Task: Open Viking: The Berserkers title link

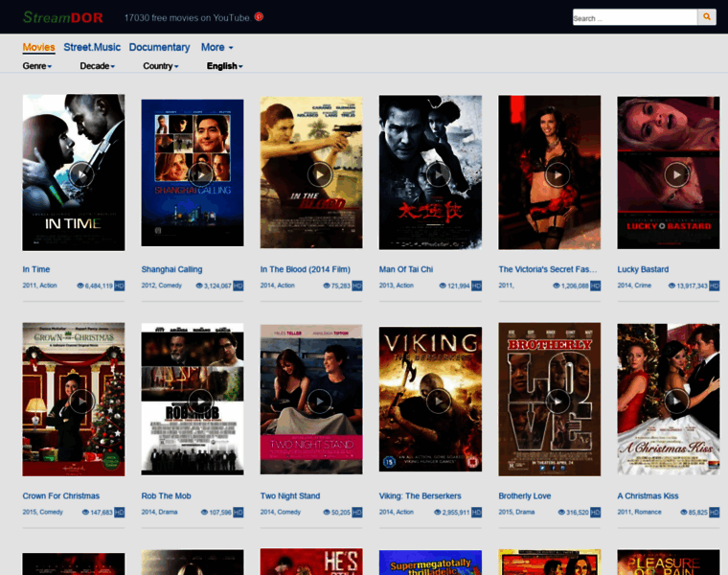Action: [x=421, y=496]
